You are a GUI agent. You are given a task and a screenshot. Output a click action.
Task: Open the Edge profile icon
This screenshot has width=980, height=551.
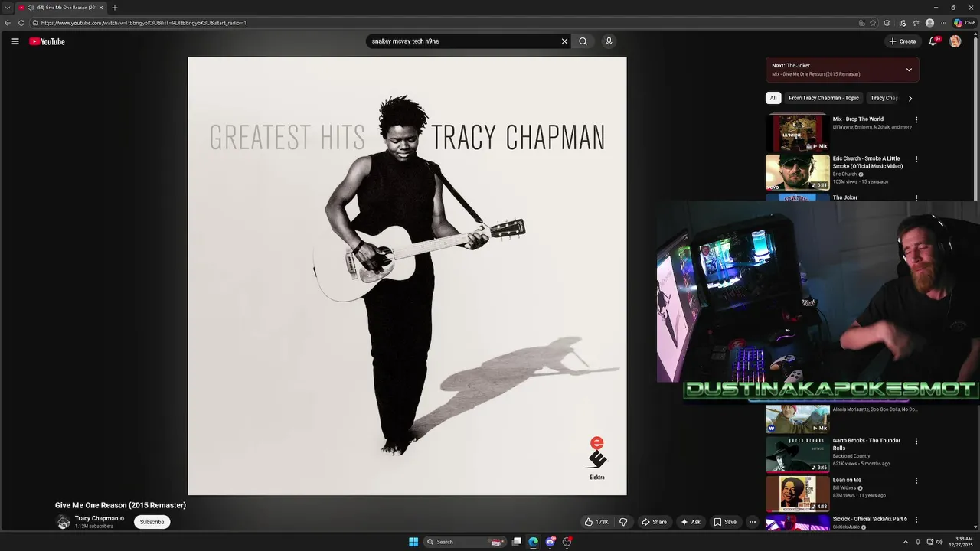click(929, 23)
